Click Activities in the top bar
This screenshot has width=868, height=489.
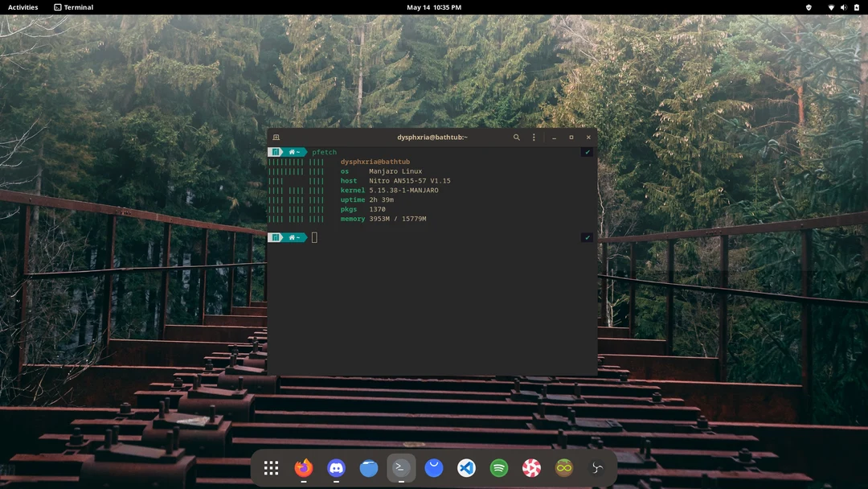pyautogui.click(x=22, y=7)
